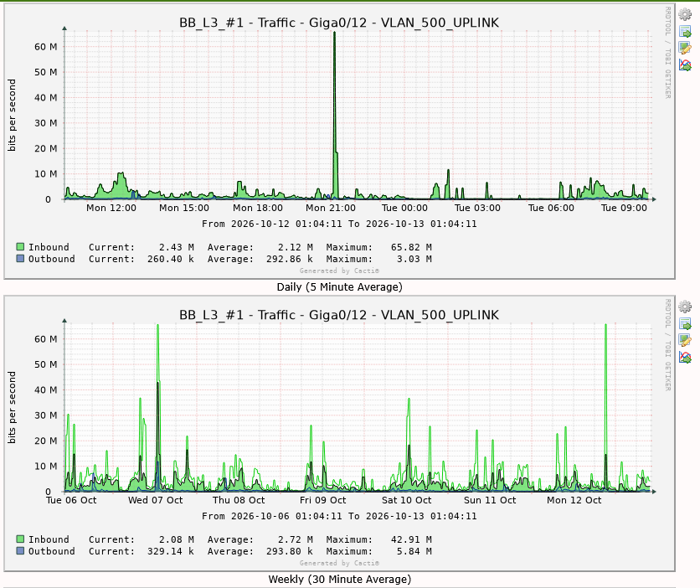Image resolution: width=700 pixels, height=588 pixels.
Task: Open the gear utility icon for the Daily graph
Action: click(685, 14)
